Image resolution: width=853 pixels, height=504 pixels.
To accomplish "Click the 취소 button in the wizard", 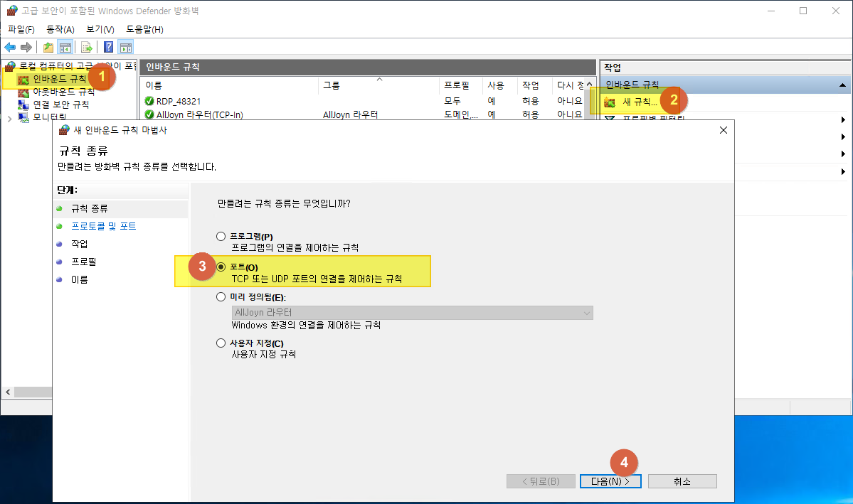I will [x=682, y=481].
